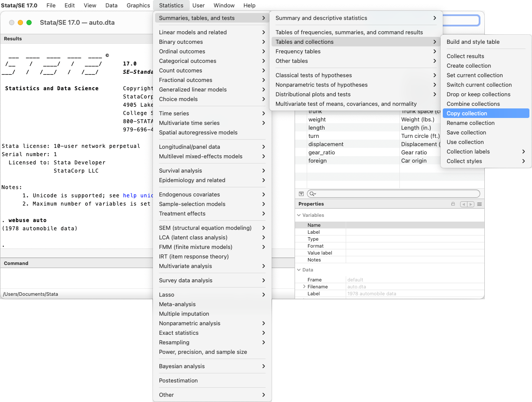
Task: Open Survival analysis menu item
Action: 212,170
